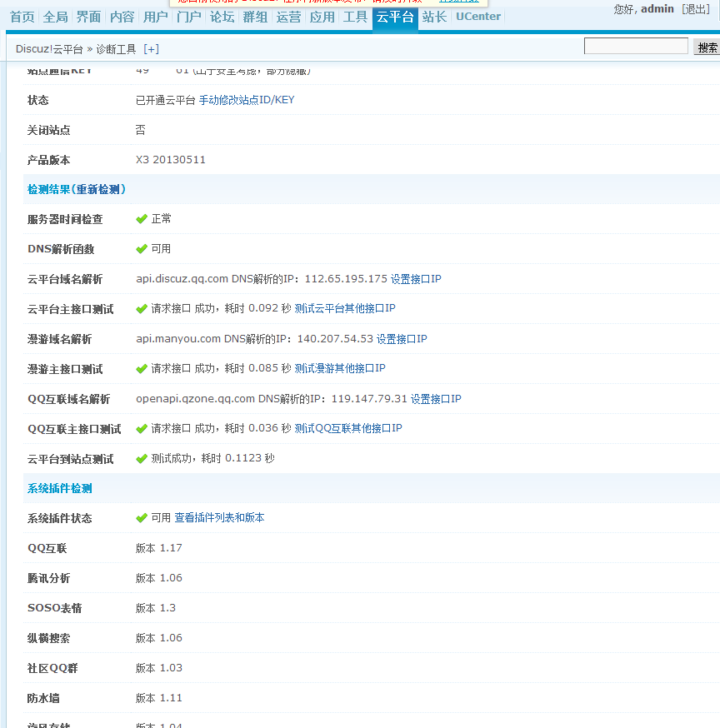This screenshot has height=728, width=720.
Task: Open the UCenter tab
Action: (478, 17)
